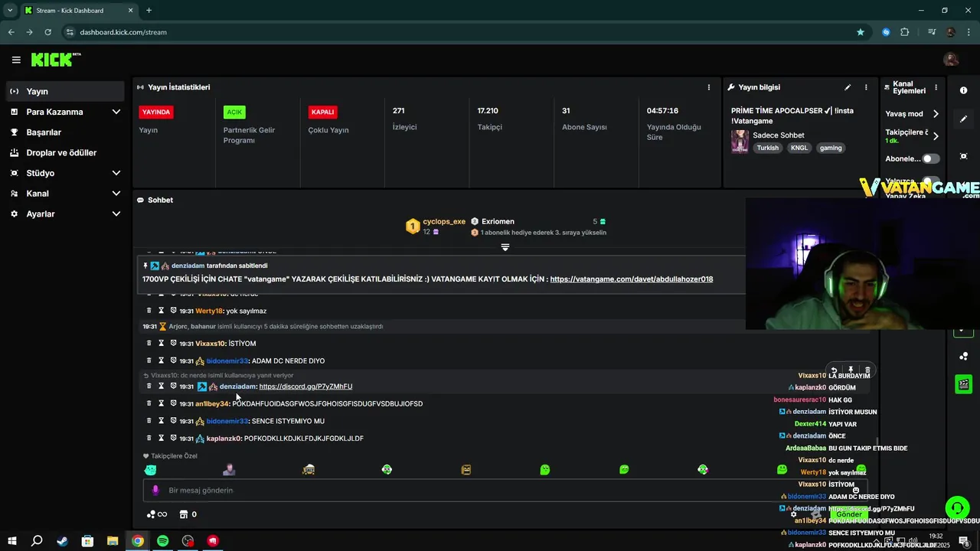This screenshot has width=980, height=551.
Task: Click username bidonemir33 on ADAM DC message
Action: click(x=227, y=360)
